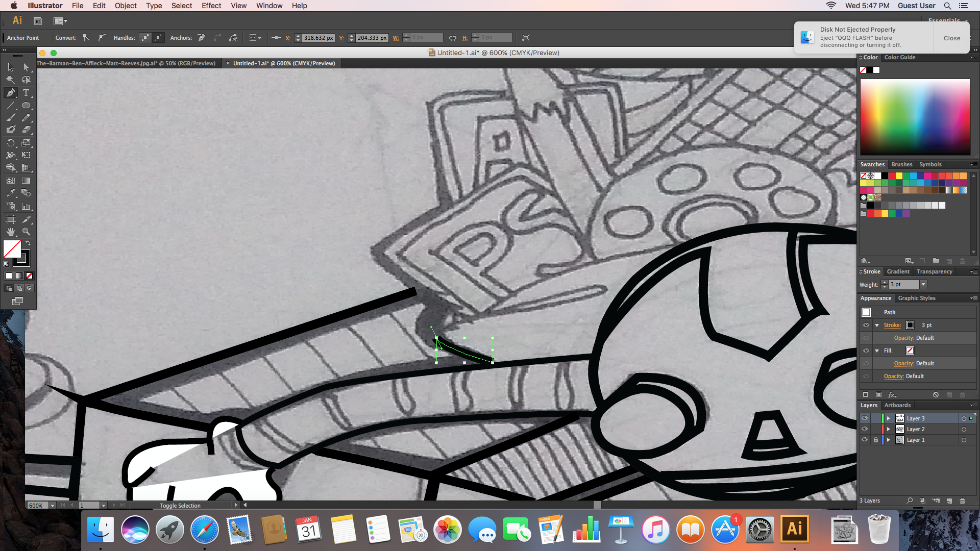980x551 pixels.
Task: Select the Width tool
Action: (11, 155)
